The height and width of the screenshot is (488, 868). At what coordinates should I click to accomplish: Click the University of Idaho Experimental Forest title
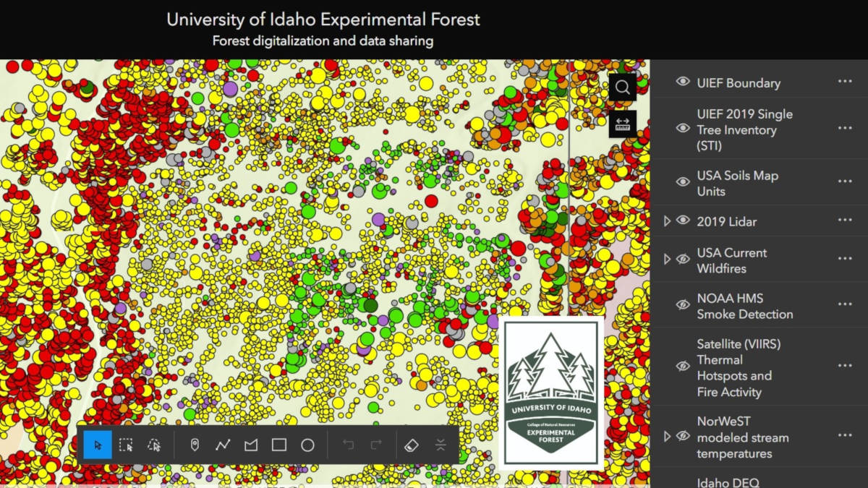(x=323, y=20)
